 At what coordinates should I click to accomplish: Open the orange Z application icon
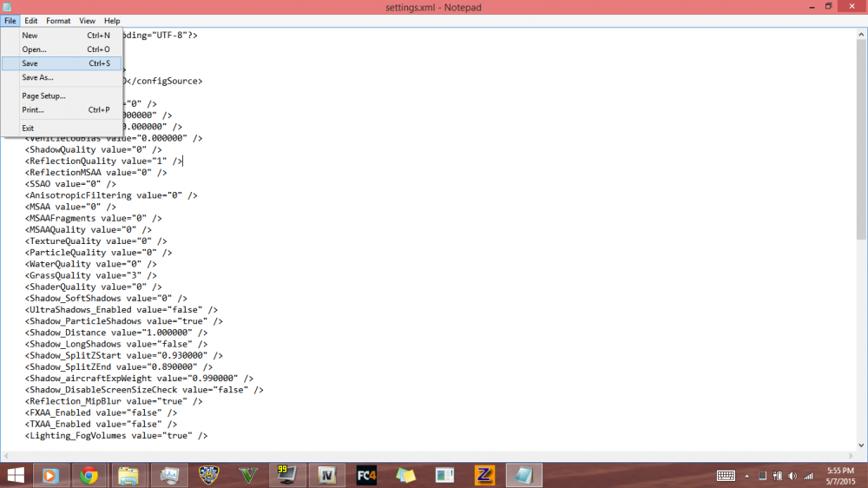pos(484,475)
